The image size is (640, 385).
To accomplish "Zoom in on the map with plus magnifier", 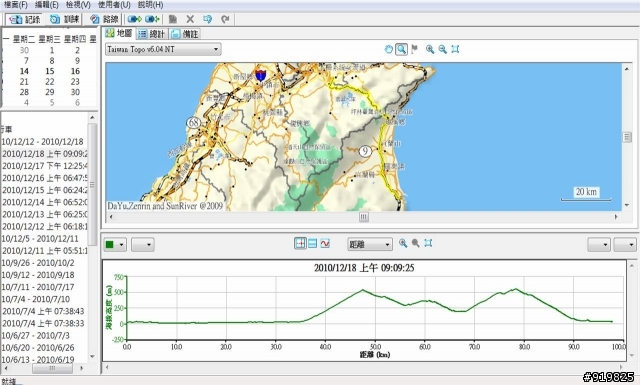I will [x=430, y=49].
